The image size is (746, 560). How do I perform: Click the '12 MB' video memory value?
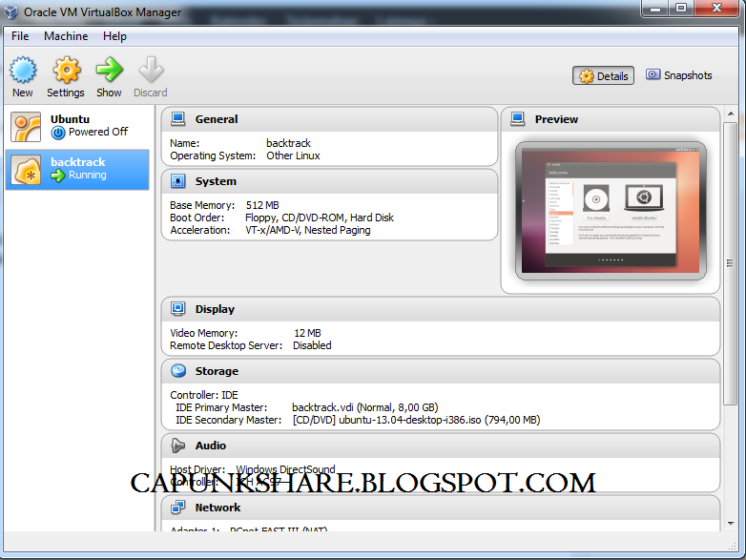pyautogui.click(x=307, y=333)
